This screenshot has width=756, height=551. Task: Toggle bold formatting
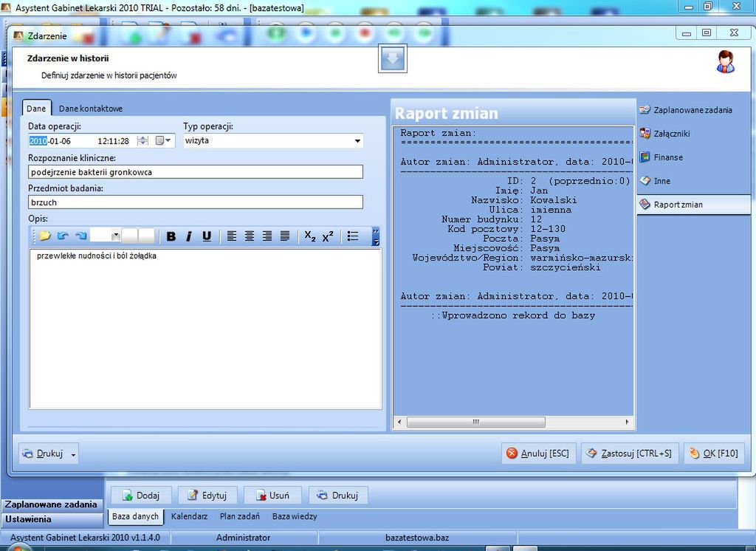pos(171,236)
